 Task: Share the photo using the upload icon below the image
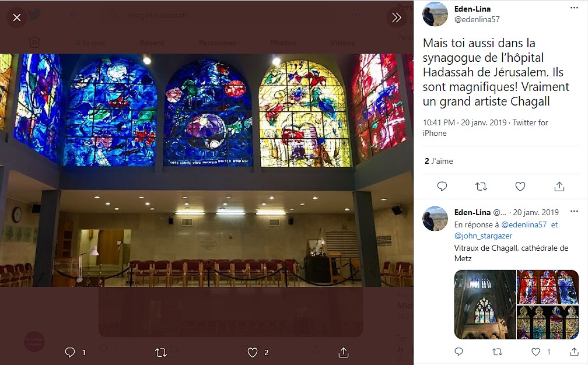pos(344,352)
